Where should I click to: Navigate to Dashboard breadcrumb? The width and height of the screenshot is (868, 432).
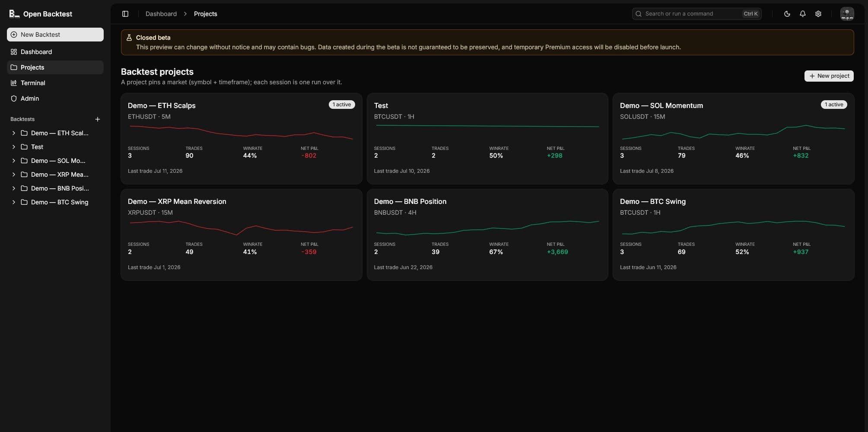pos(161,14)
